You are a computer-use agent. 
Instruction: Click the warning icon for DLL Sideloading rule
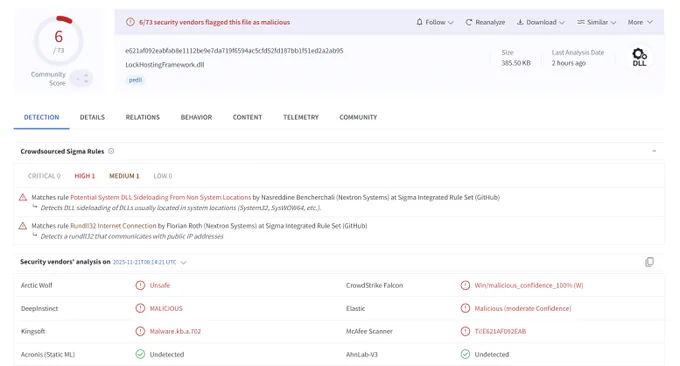23,197
